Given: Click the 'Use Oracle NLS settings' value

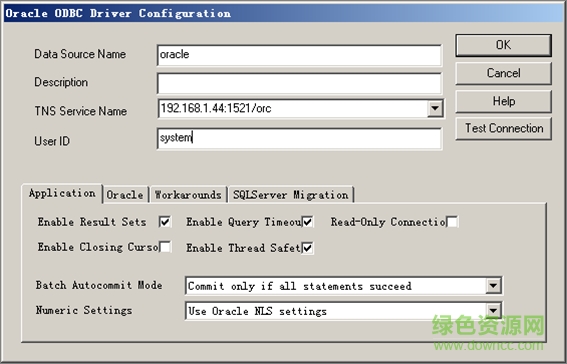Looking at the screenshot, I should (x=257, y=311).
